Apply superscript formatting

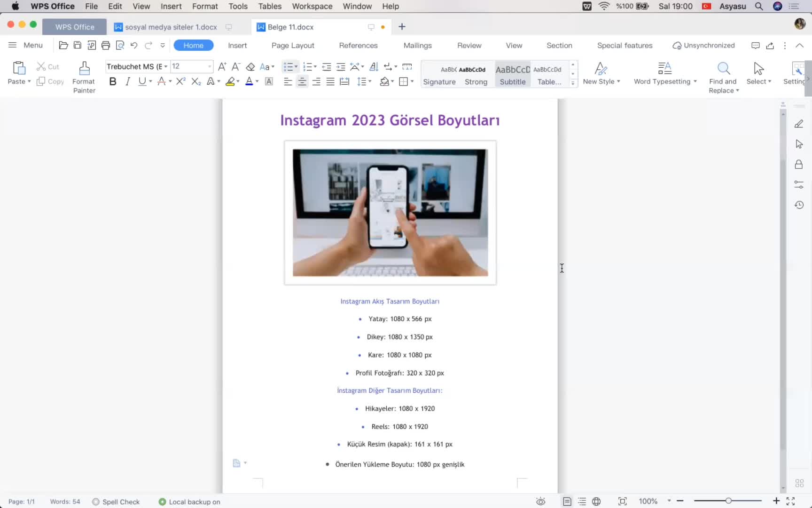181,81
